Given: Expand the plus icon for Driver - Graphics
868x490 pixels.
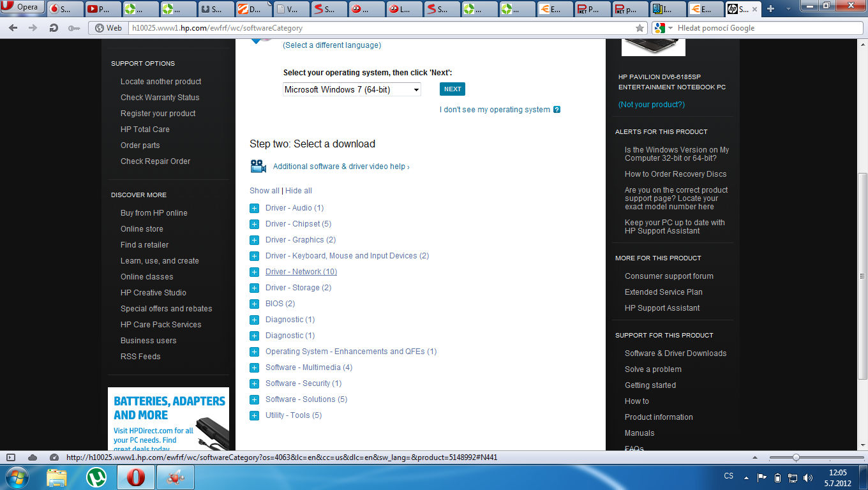Looking at the screenshot, I should click(x=254, y=240).
